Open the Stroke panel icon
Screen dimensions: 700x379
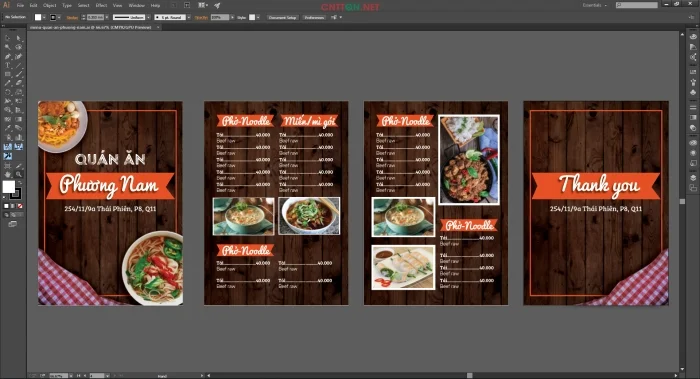click(693, 108)
